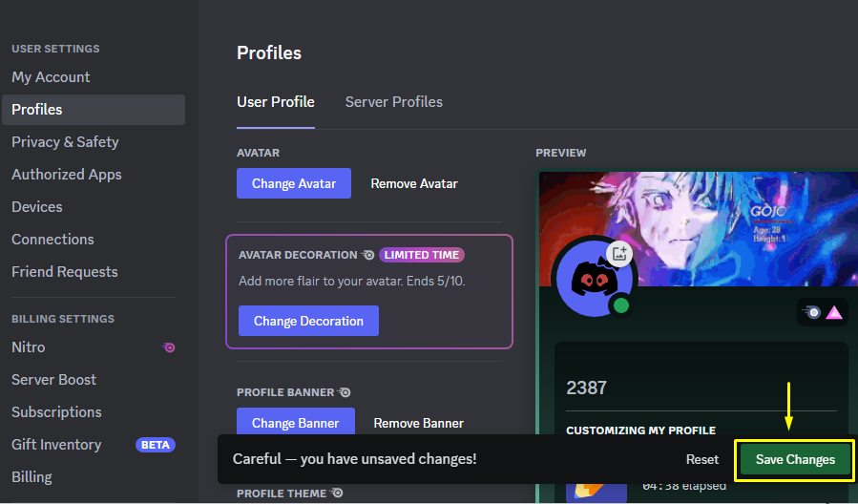This screenshot has width=858, height=504.
Task: Open Gift Inventory
Action: point(56,445)
